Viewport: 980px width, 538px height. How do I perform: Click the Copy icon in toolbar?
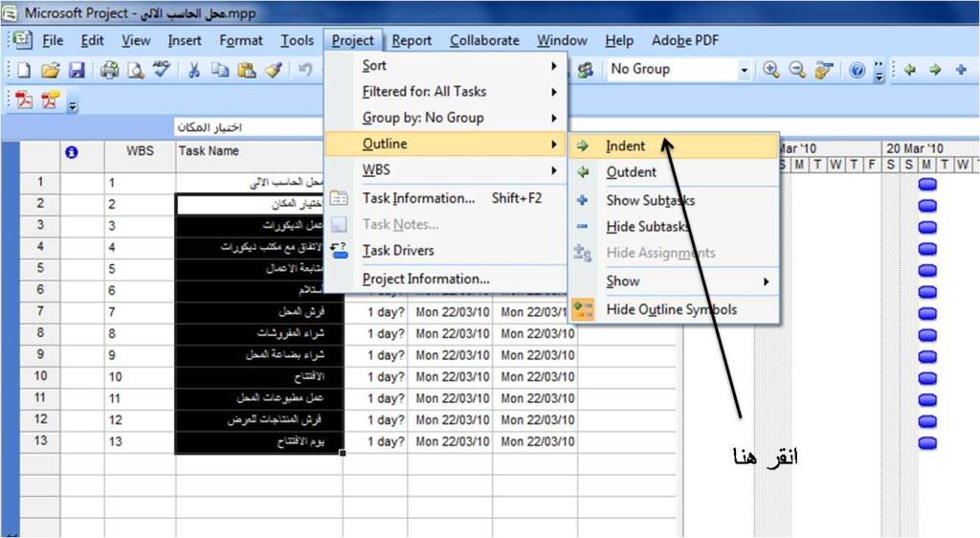[220, 70]
